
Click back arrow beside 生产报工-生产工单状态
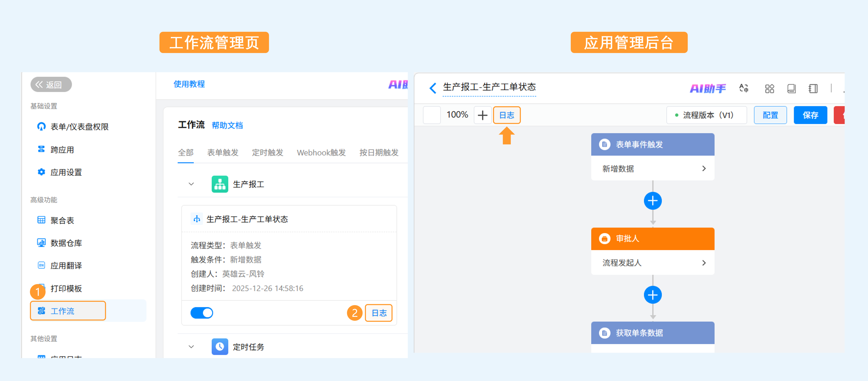(433, 88)
